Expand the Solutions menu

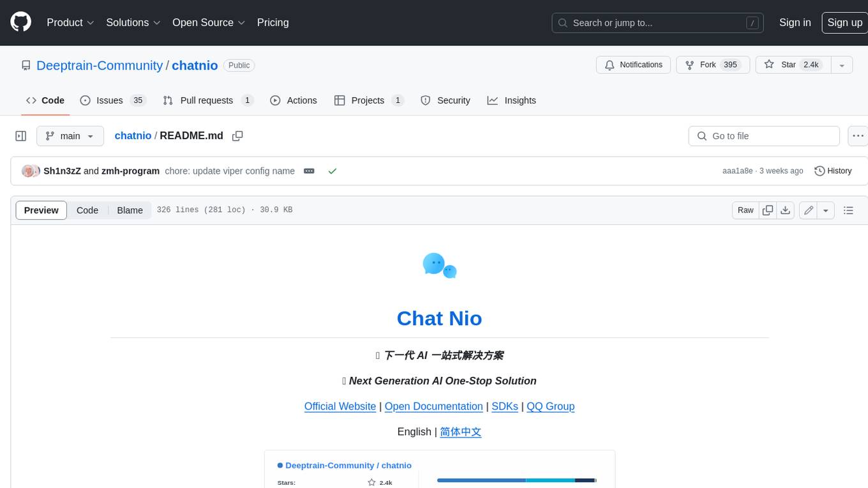coord(133,22)
